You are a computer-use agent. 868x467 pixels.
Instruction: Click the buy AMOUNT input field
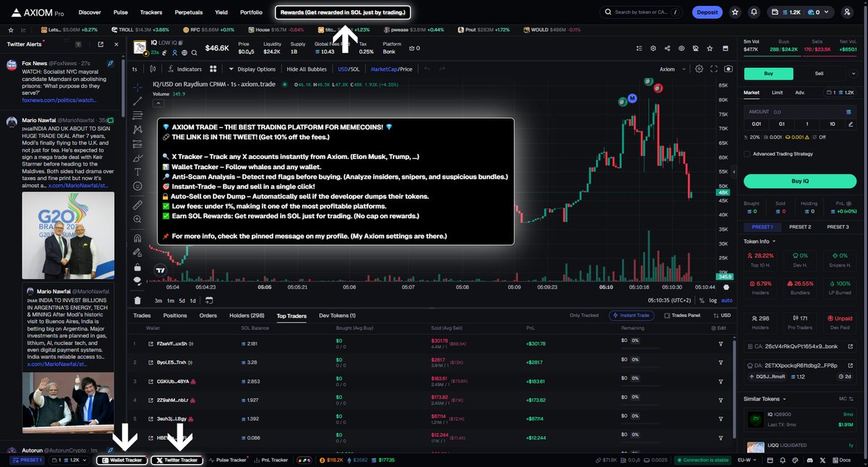800,112
